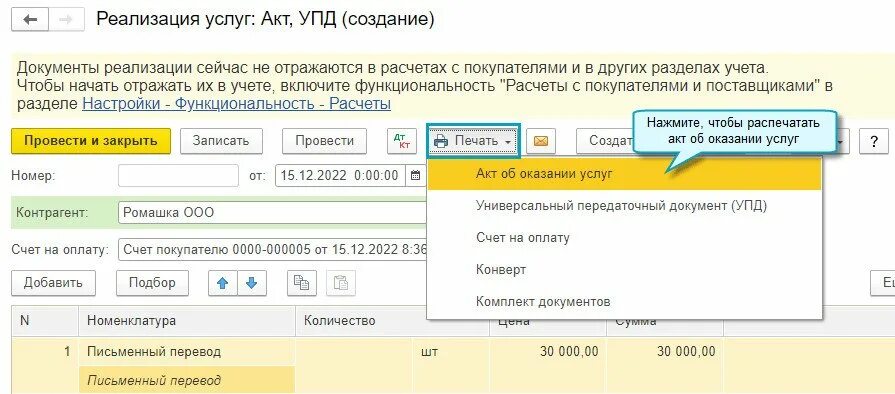
Task: Click the row number 1 cell
Action: point(45,352)
